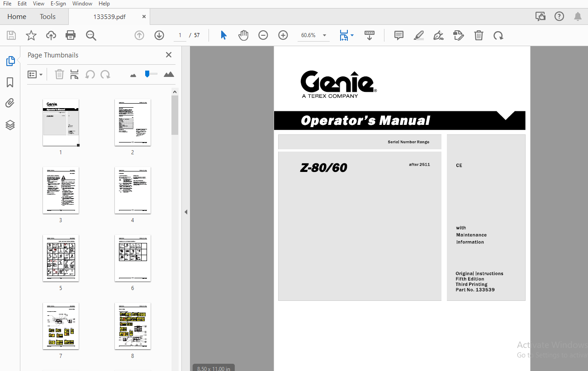Rotate thumbnails clockwise

pos(105,74)
